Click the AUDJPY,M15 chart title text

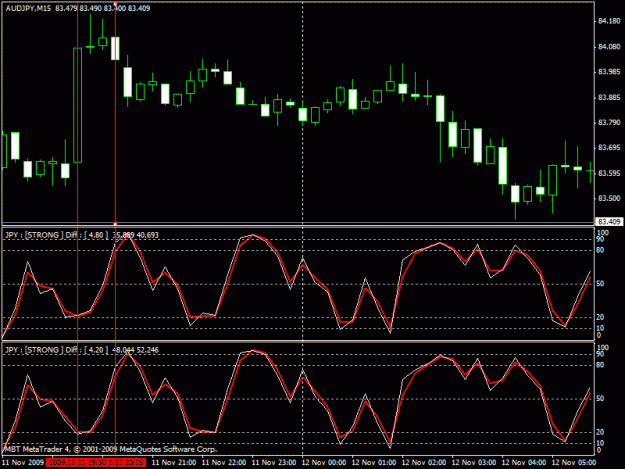point(28,8)
